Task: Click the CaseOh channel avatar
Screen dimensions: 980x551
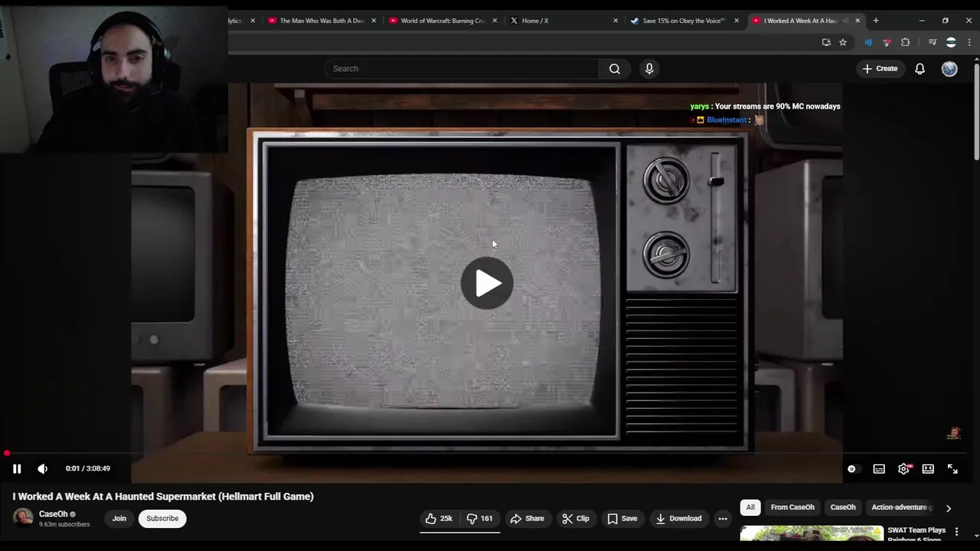Action: coord(23,518)
